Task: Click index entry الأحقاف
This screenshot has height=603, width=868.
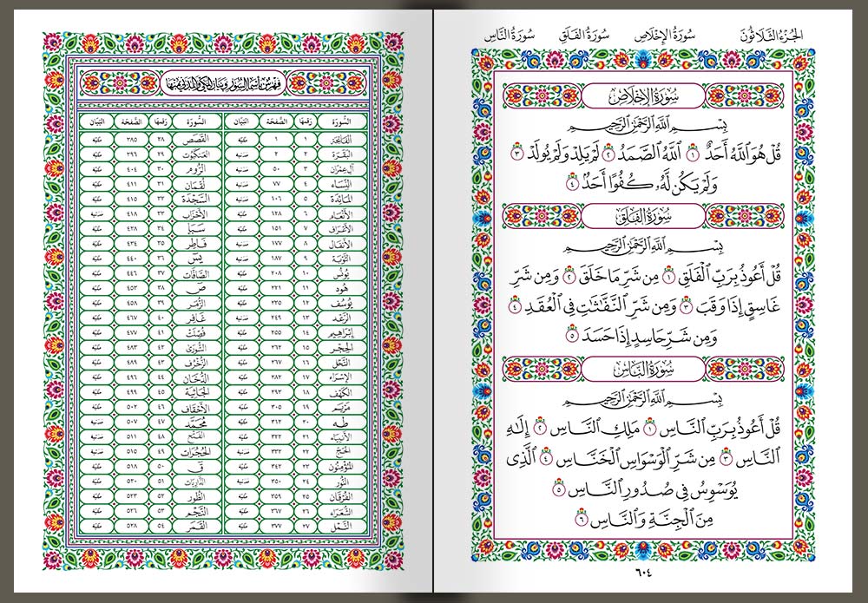Action: pos(196,409)
